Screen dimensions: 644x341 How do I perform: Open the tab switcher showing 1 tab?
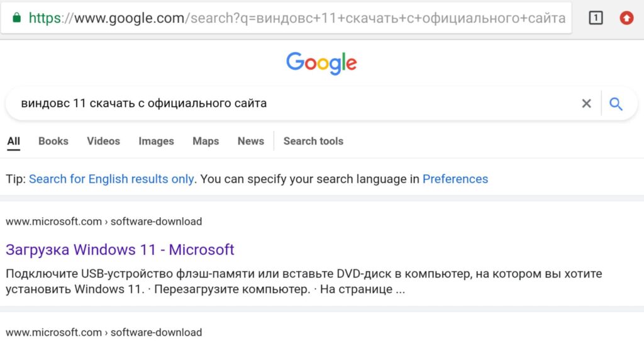pyautogui.click(x=596, y=18)
